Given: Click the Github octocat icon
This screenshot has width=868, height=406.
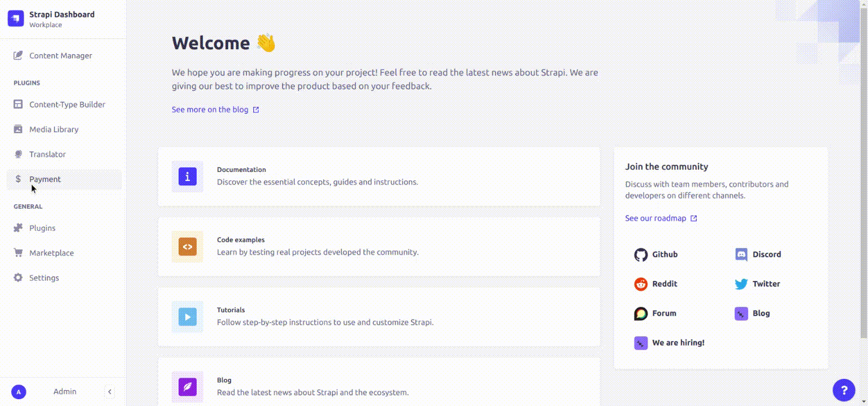Looking at the screenshot, I should (641, 254).
